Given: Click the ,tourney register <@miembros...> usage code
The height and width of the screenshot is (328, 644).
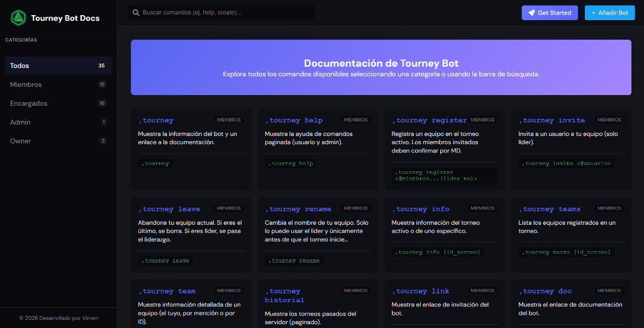Looking at the screenshot, I should tap(445, 176).
